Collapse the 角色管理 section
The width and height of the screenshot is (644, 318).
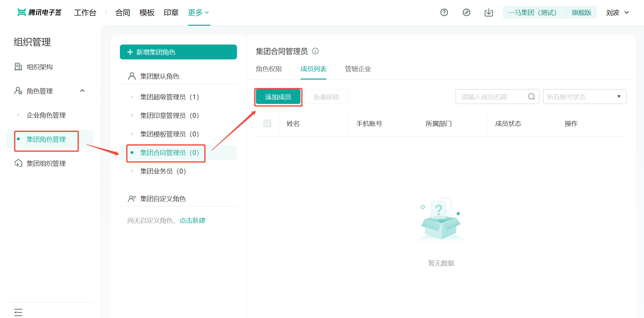click(x=82, y=91)
